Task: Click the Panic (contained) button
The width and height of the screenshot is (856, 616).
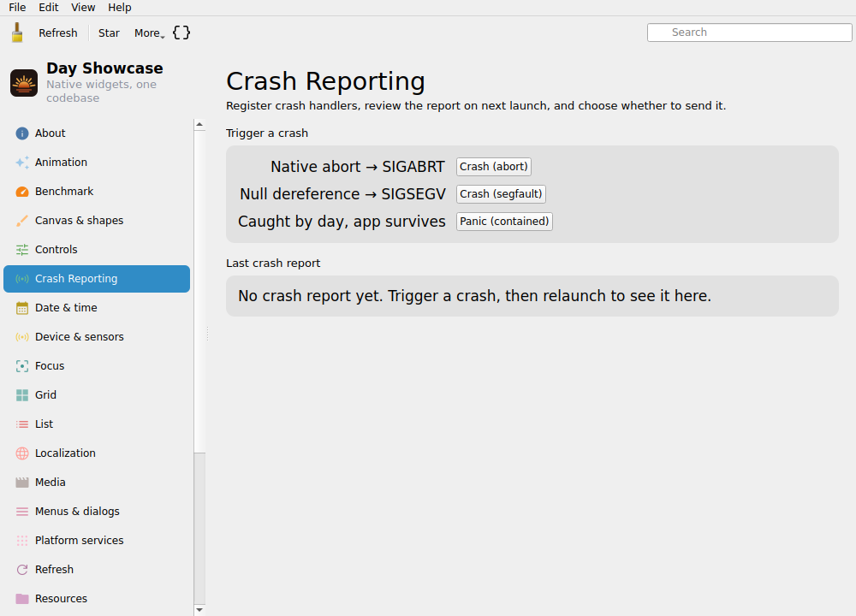Action: click(x=504, y=221)
